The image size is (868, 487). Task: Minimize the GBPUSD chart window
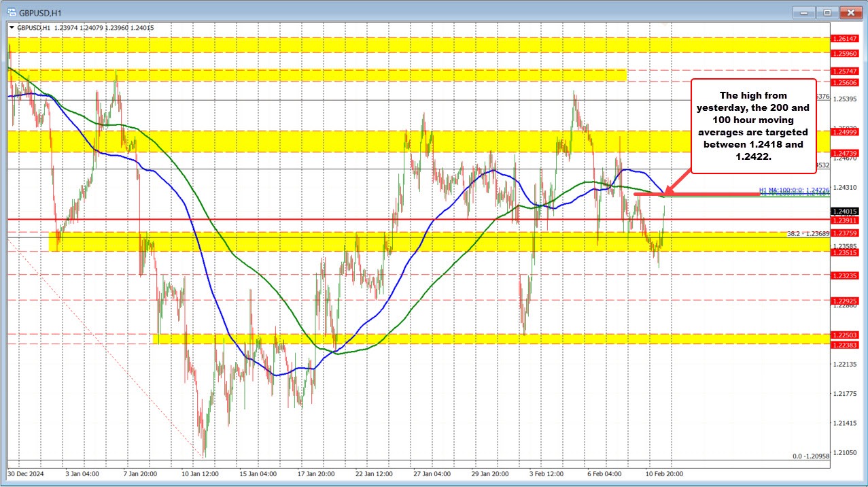click(x=803, y=12)
